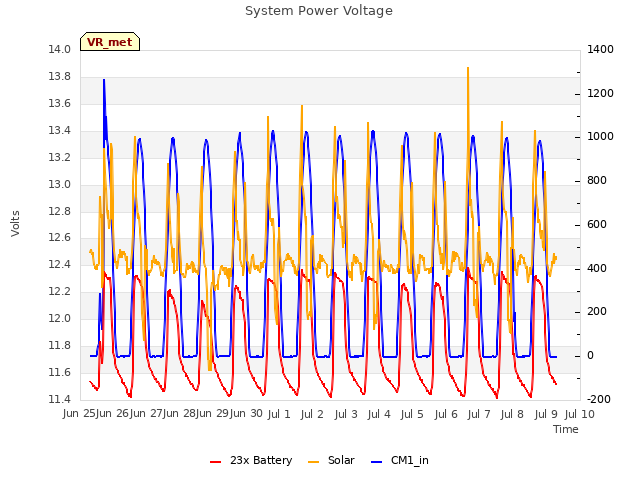The image size is (640, 480).
Task: Click the Jul 8 x-axis tick label
Action: coord(512,414)
